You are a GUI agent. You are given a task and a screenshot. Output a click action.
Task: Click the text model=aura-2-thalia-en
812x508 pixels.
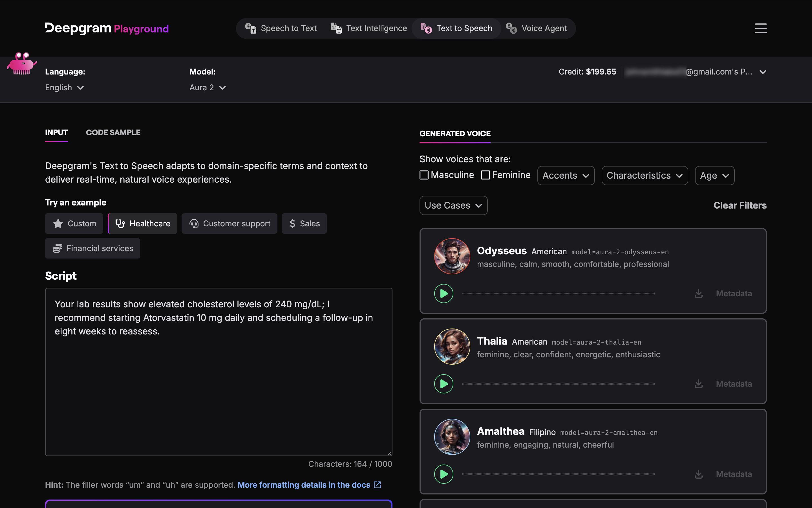point(597,342)
